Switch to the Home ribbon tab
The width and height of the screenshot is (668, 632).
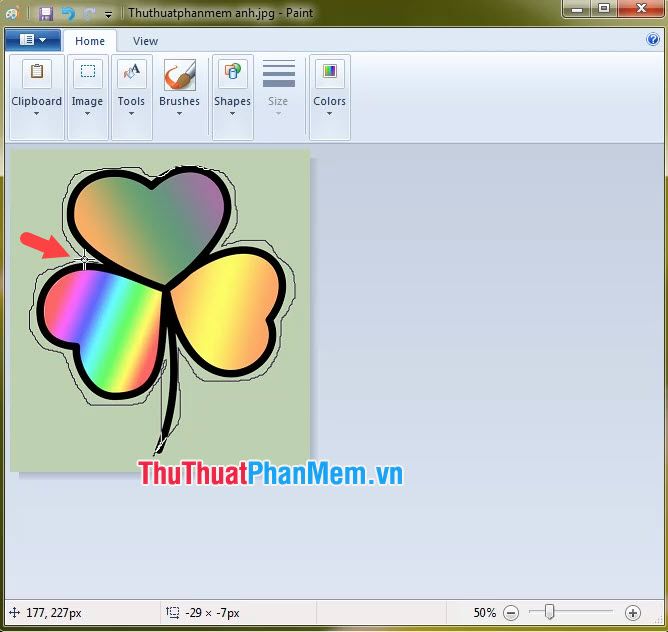coord(90,41)
